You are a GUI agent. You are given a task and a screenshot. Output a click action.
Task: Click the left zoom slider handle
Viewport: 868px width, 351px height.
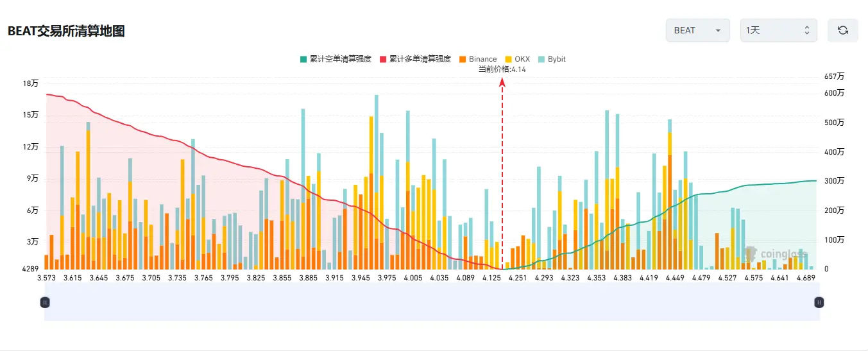click(45, 302)
